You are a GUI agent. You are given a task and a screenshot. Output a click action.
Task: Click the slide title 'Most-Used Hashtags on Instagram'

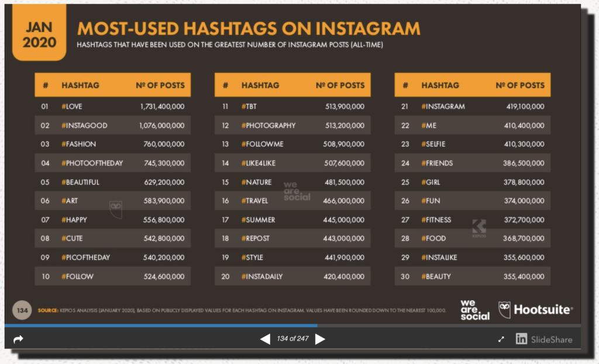click(249, 28)
